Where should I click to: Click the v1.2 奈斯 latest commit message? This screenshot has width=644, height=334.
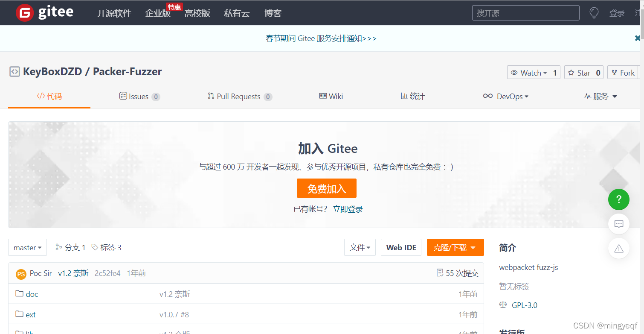[x=73, y=273]
